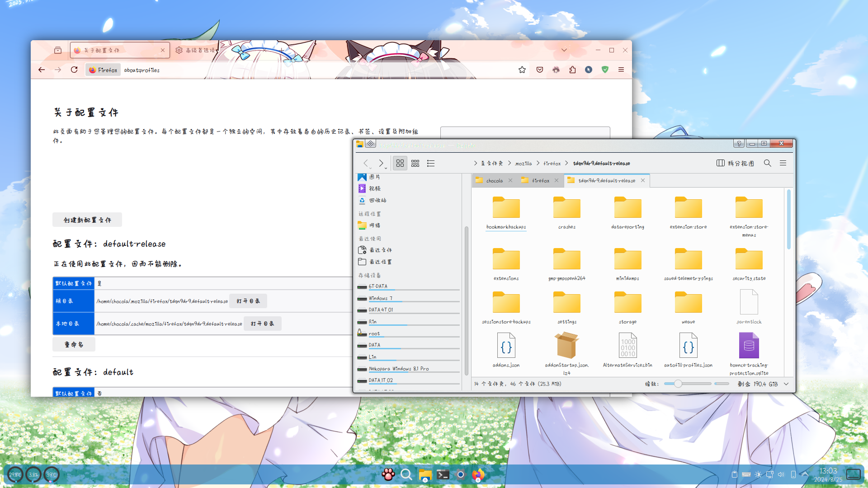868x488 pixels.
Task: Click the Firefox address bar URL
Action: pos(142,70)
